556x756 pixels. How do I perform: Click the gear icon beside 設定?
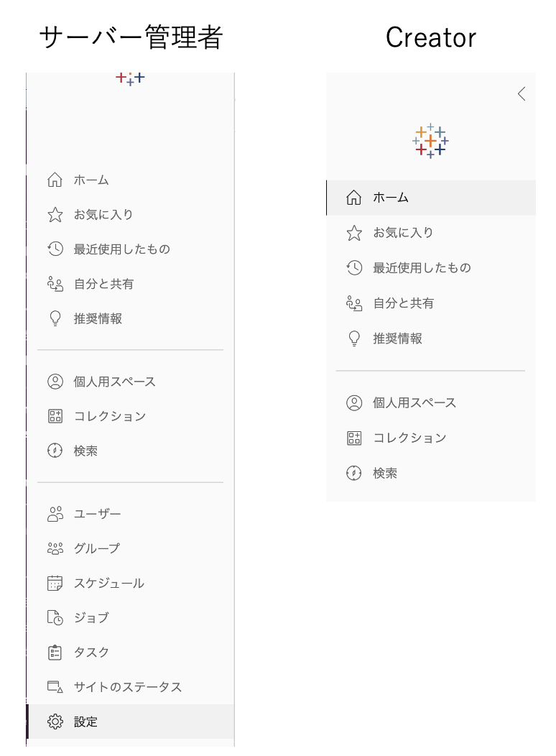pyautogui.click(x=55, y=722)
